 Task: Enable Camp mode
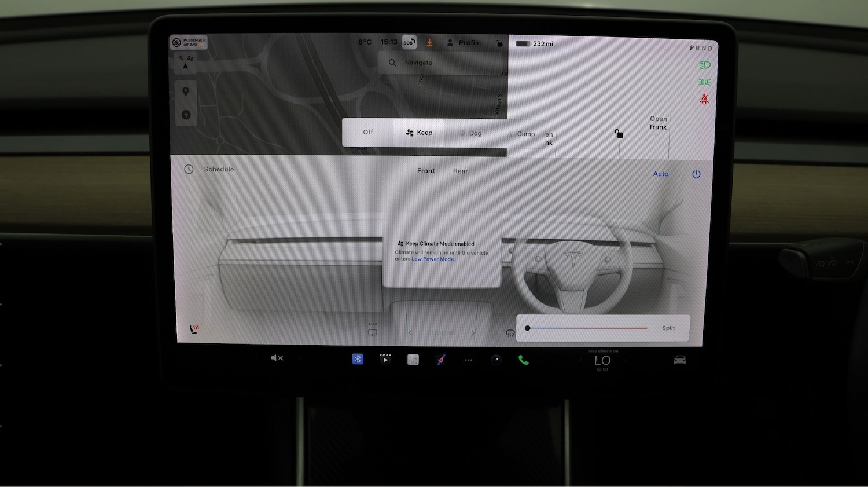(525, 133)
